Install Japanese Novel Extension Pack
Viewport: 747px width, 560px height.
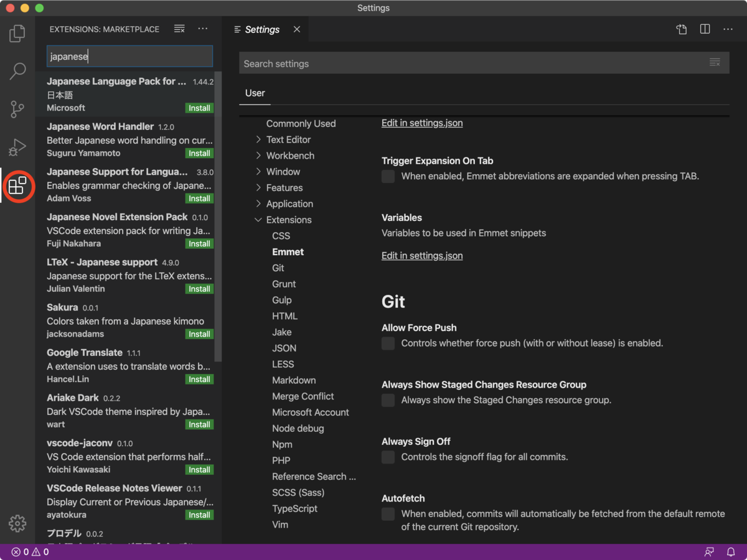(x=199, y=244)
